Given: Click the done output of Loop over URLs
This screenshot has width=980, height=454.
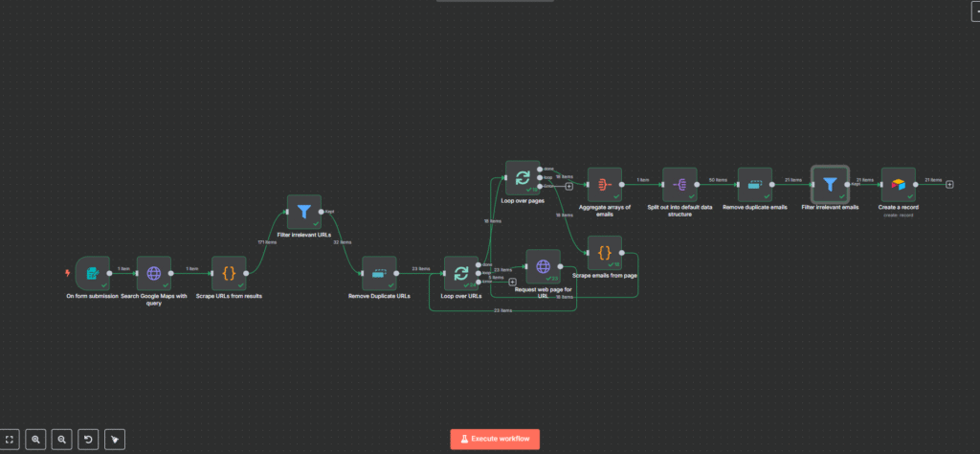Looking at the screenshot, I should pos(479,264).
